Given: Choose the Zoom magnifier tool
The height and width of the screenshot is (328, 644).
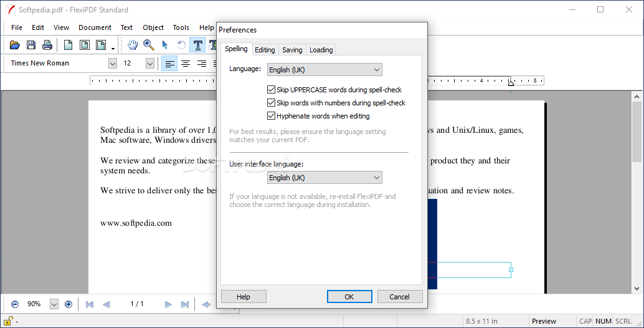Looking at the screenshot, I should [149, 45].
